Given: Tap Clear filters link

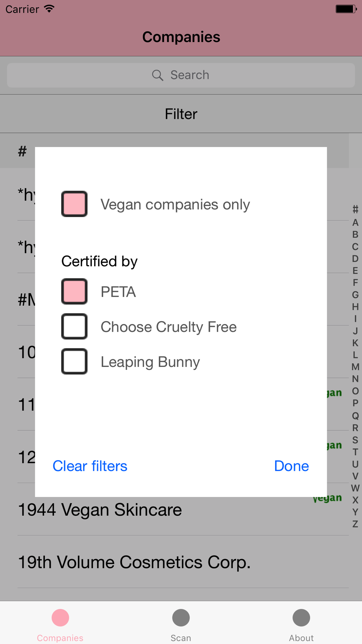Looking at the screenshot, I should [90, 466].
